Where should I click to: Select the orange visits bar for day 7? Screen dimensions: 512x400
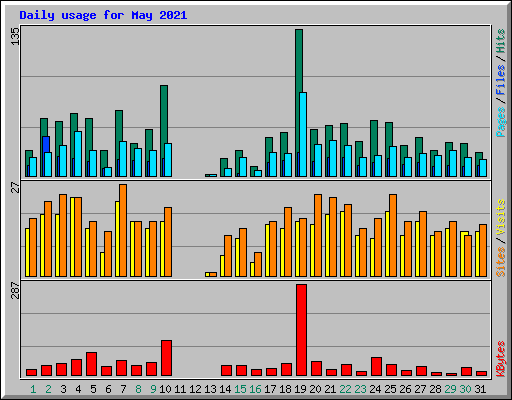[123, 230]
